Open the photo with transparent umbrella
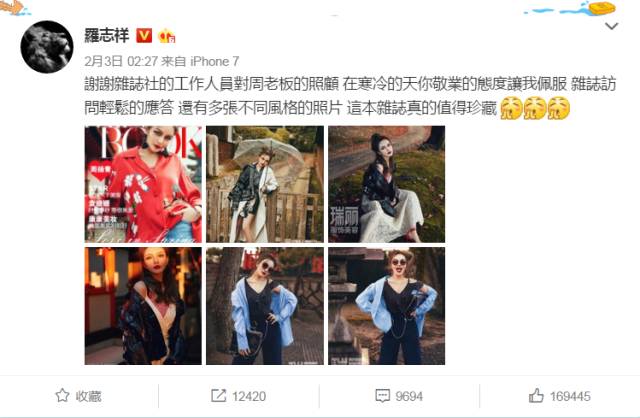This screenshot has width=640, height=418. coord(265,184)
